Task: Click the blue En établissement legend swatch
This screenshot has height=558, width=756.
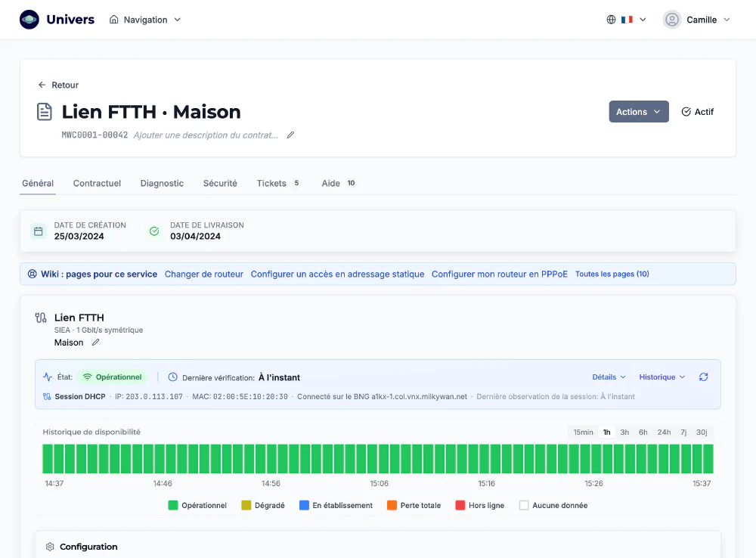Action: (x=304, y=505)
